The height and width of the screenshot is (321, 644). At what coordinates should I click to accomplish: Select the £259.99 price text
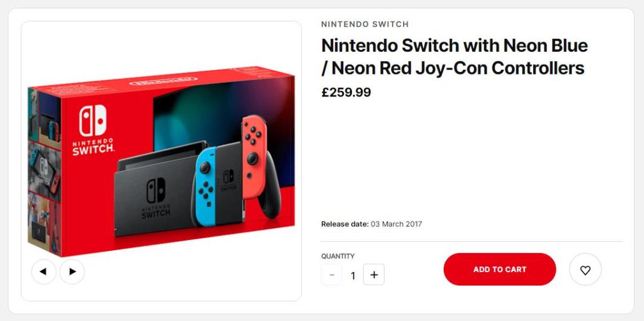[346, 92]
